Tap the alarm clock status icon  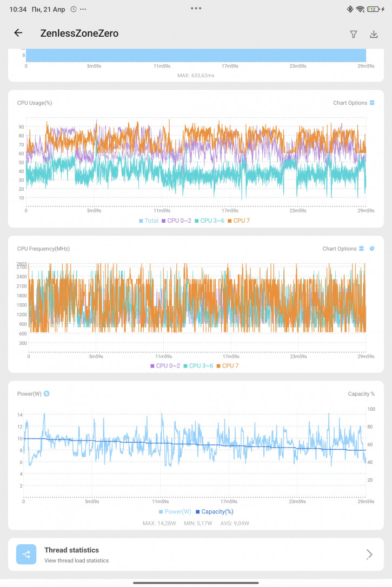coord(74,9)
